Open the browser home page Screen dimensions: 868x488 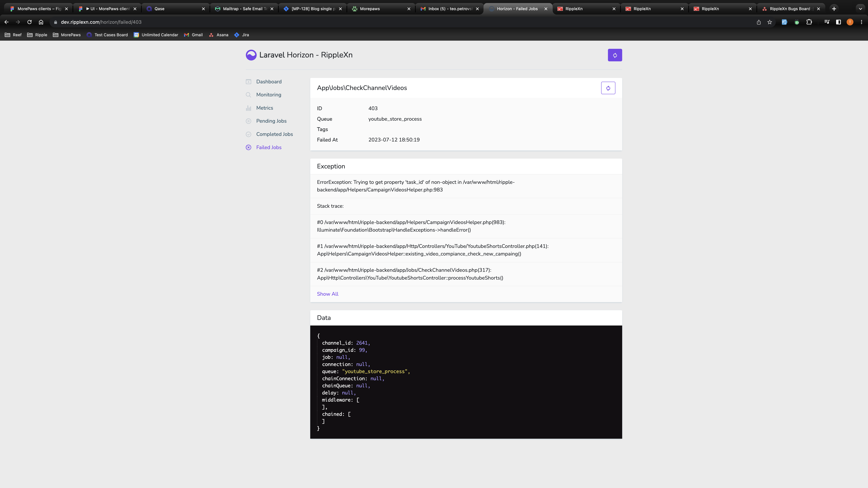(41, 22)
